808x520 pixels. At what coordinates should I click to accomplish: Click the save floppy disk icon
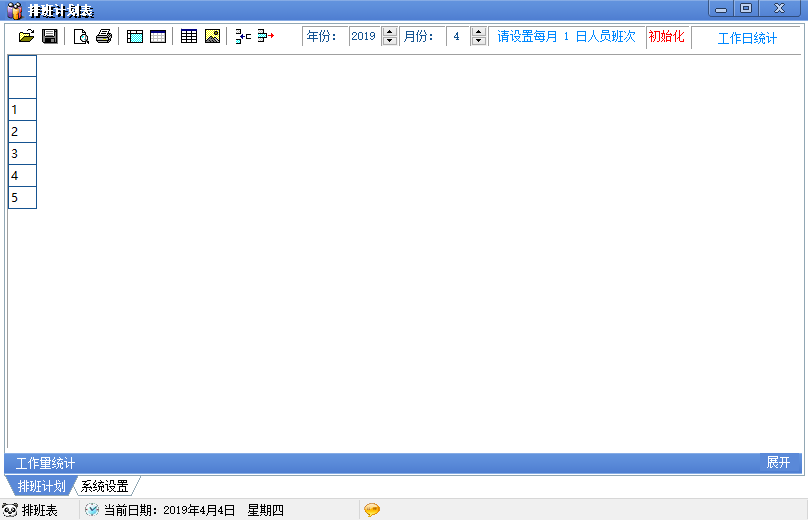[x=49, y=37]
